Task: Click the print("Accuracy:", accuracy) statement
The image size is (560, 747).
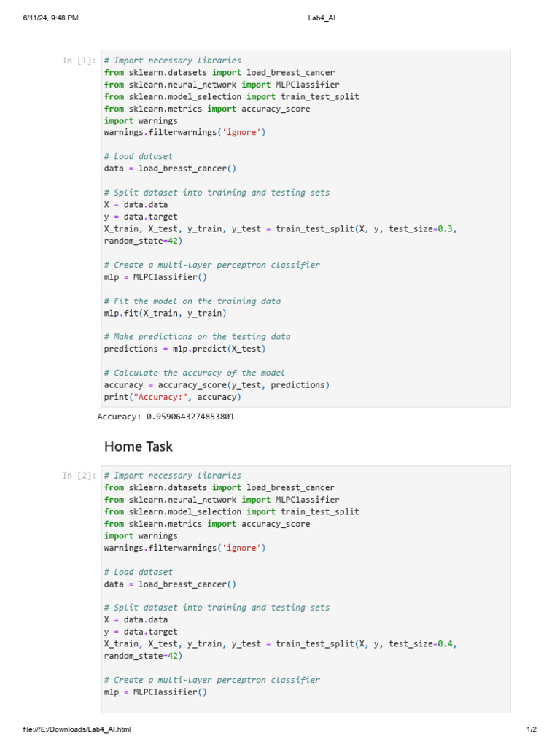Action: (172, 397)
